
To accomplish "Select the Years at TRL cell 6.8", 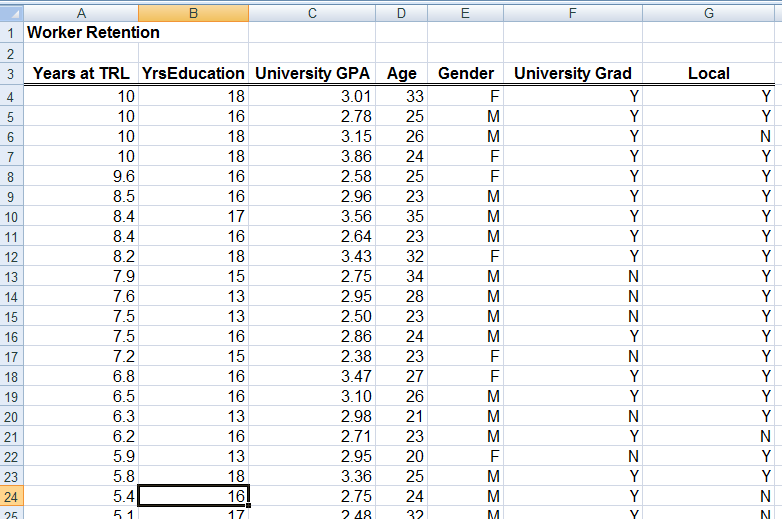I will tap(81, 376).
